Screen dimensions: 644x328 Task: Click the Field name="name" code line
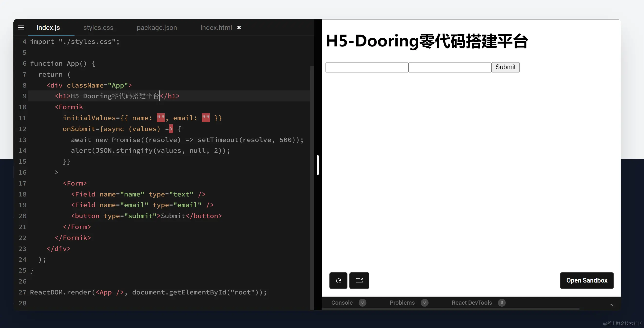pyautogui.click(x=138, y=194)
